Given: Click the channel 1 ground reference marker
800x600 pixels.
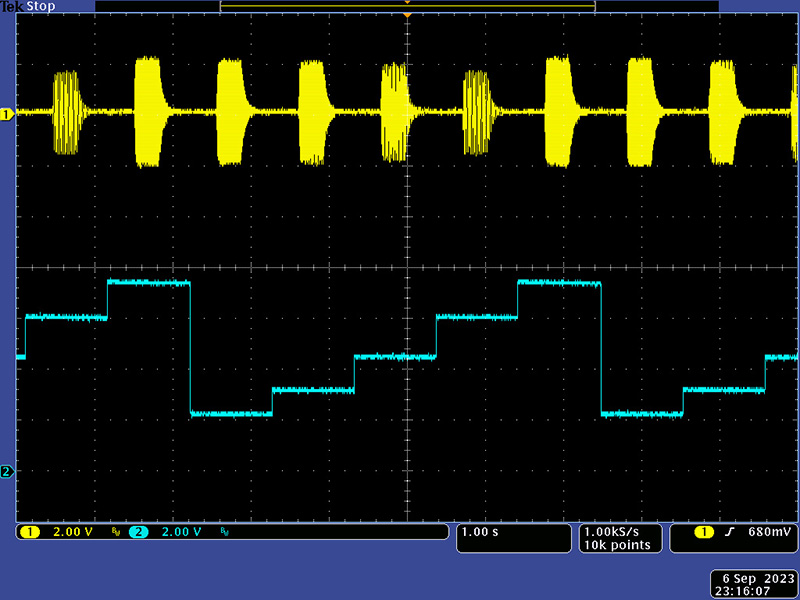Looking at the screenshot, I should point(6,115).
